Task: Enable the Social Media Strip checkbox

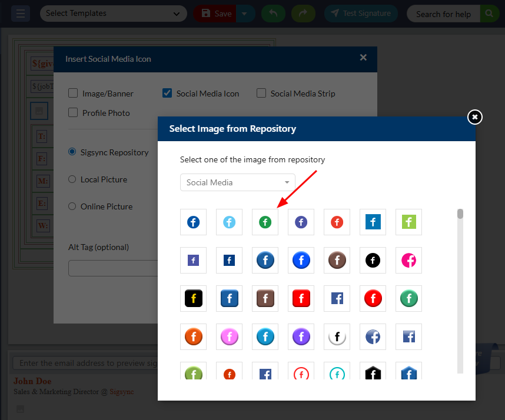Action: point(261,93)
